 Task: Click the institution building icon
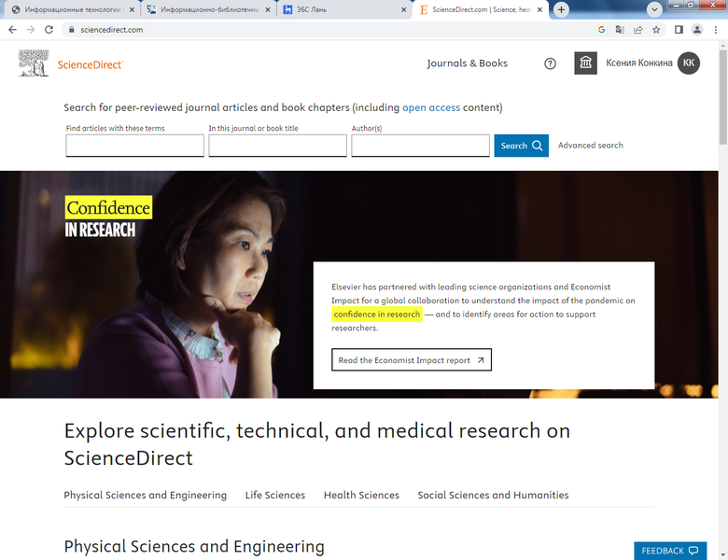click(585, 63)
